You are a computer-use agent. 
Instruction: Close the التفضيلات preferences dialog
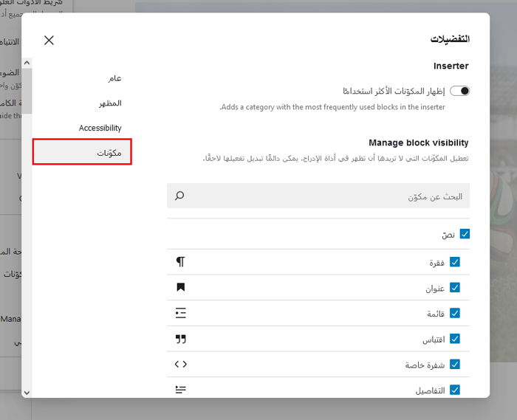click(49, 40)
